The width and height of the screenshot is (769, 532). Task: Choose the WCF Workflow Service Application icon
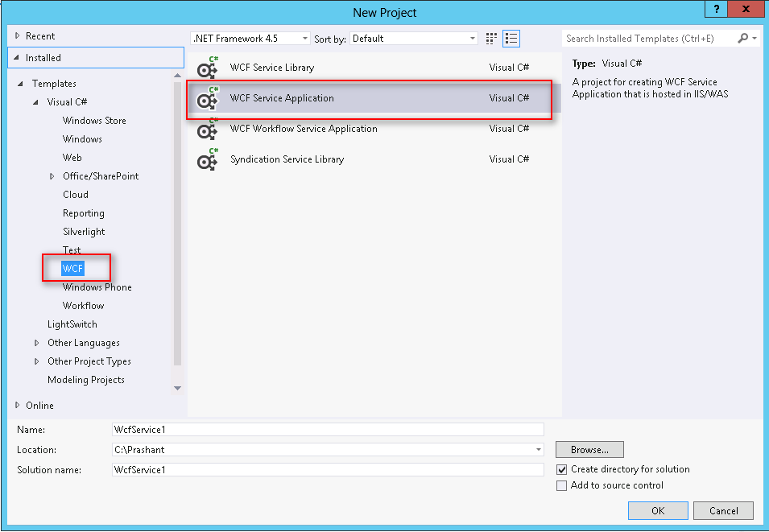pyautogui.click(x=208, y=129)
